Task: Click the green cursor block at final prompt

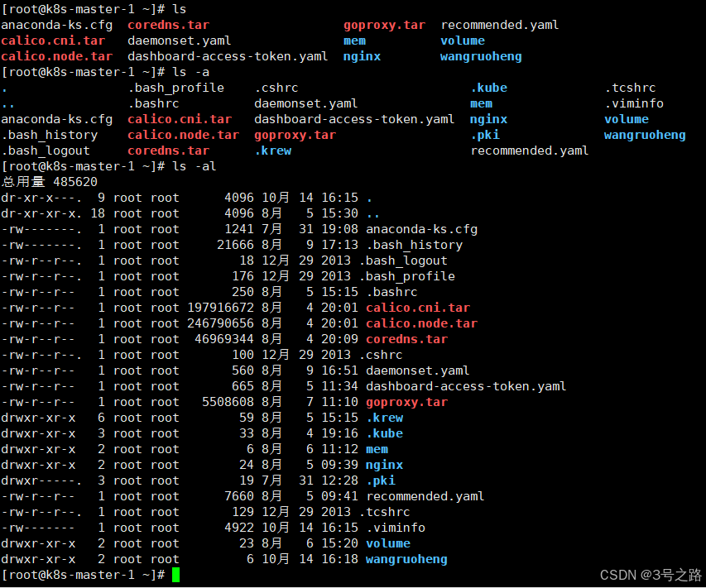Action: 175,575
